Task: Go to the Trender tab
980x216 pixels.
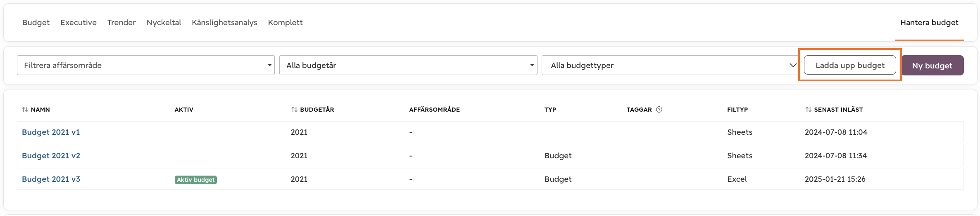Action: pos(121,23)
